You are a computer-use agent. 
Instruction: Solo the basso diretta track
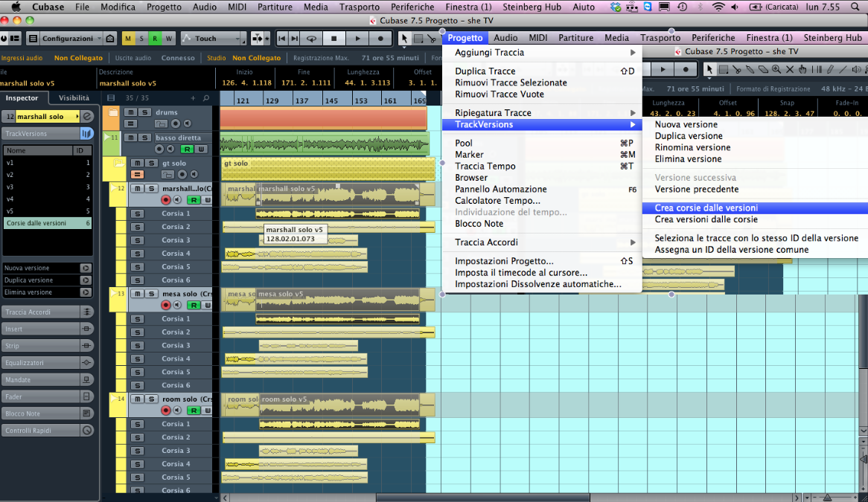pos(144,138)
